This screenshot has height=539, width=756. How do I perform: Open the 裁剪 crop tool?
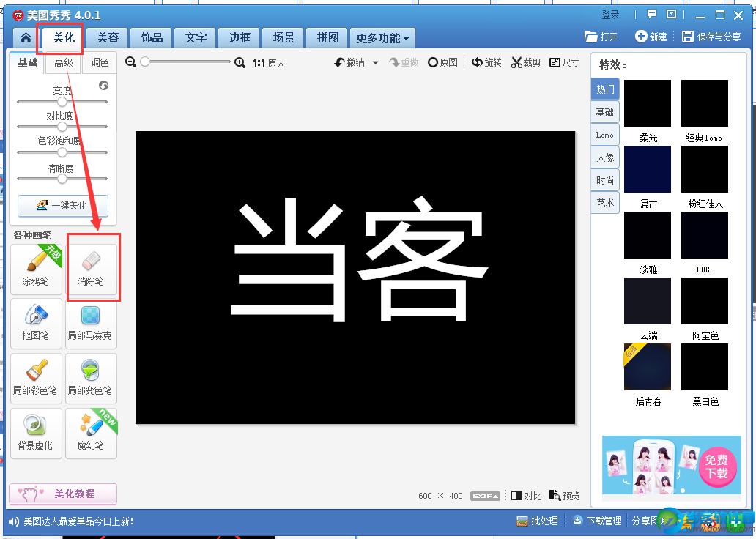point(526,63)
